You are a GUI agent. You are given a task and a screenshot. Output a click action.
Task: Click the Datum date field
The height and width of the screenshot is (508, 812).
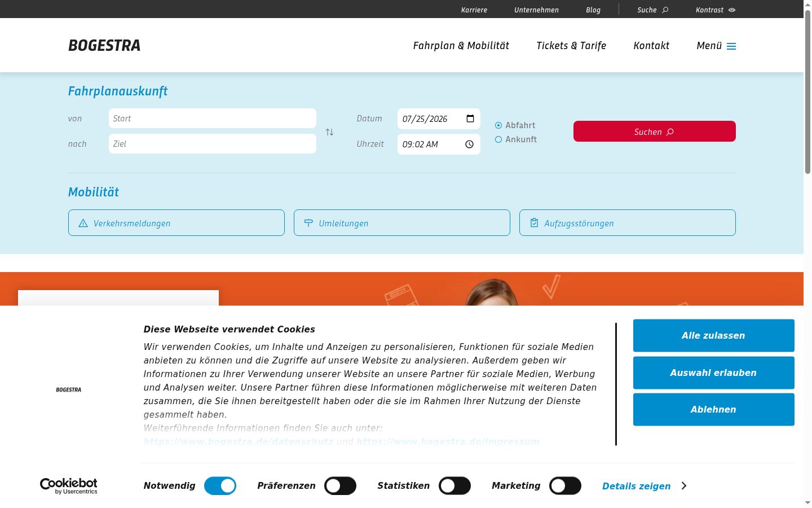[439, 119]
